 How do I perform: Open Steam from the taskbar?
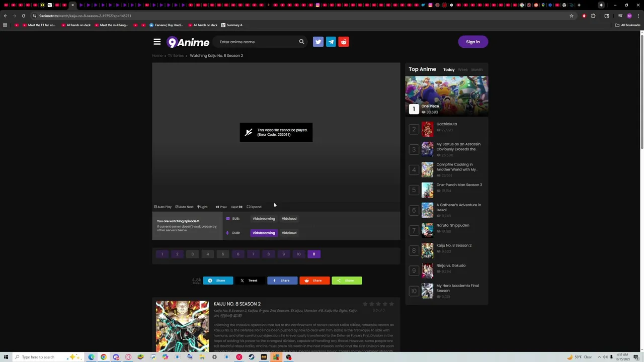pyautogui.click(x=252, y=357)
